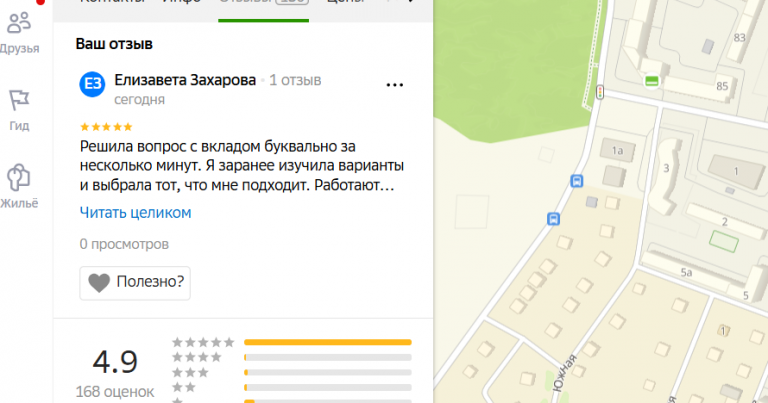Click the two-star rating row
The height and width of the screenshot is (403, 768).
(291, 388)
